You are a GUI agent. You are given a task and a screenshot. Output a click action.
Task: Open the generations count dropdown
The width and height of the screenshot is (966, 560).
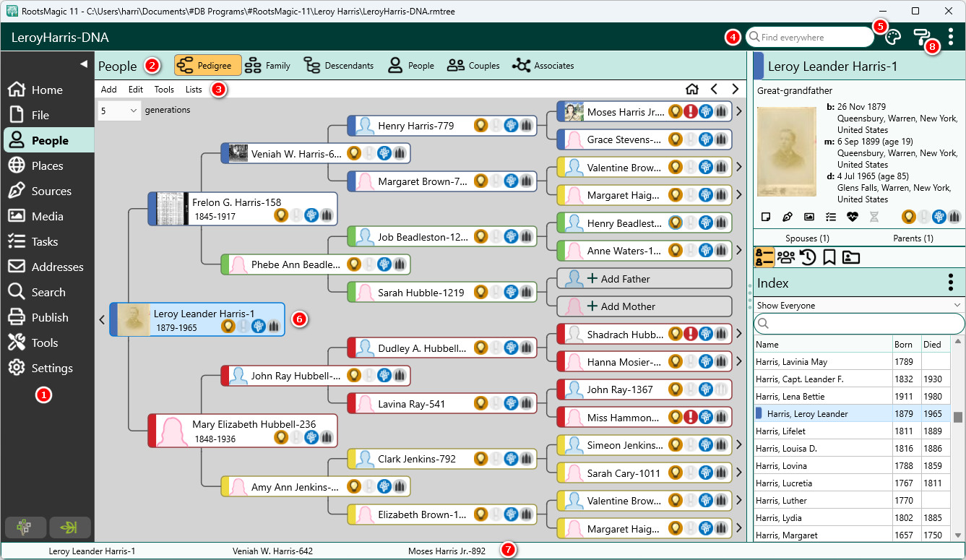pos(119,111)
